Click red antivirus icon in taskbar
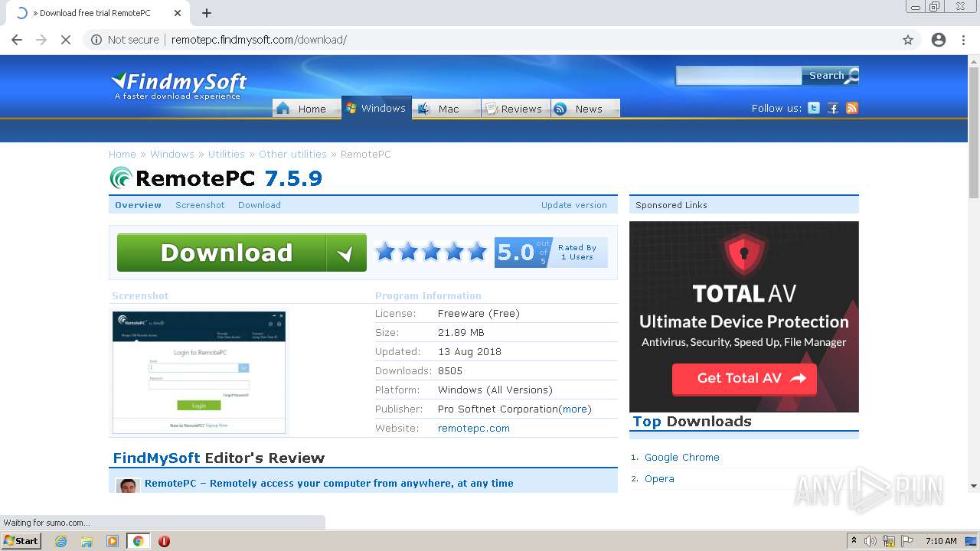Image resolution: width=980 pixels, height=551 pixels. click(164, 541)
